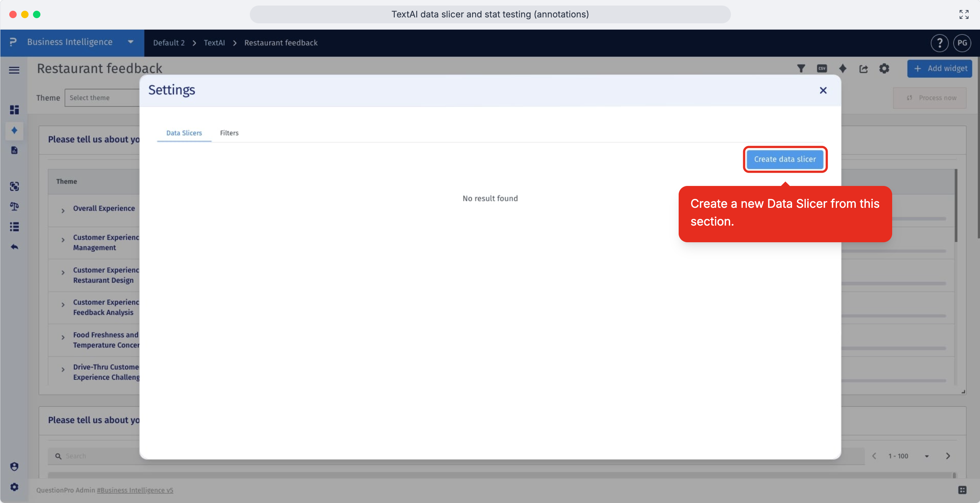The height and width of the screenshot is (503, 980).
Task: Toggle fullscreen with the expand arrows icon
Action: pos(964,14)
